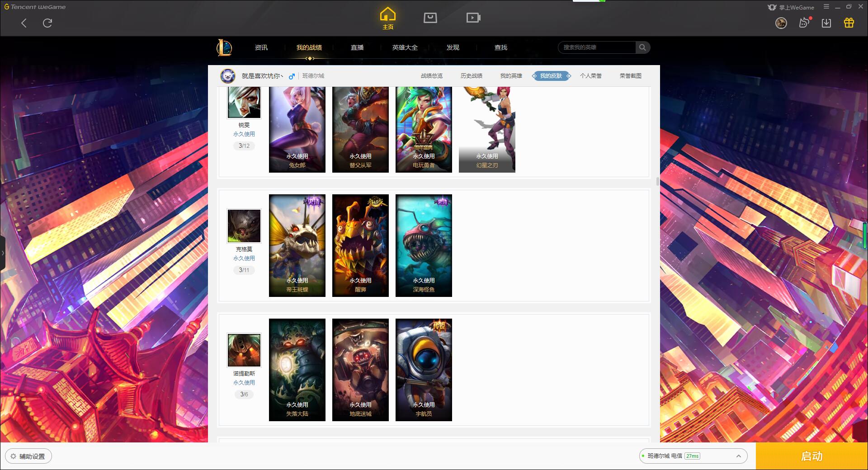Expand the left side panel handle
This screenshot has width=868, height=470.
3,253
